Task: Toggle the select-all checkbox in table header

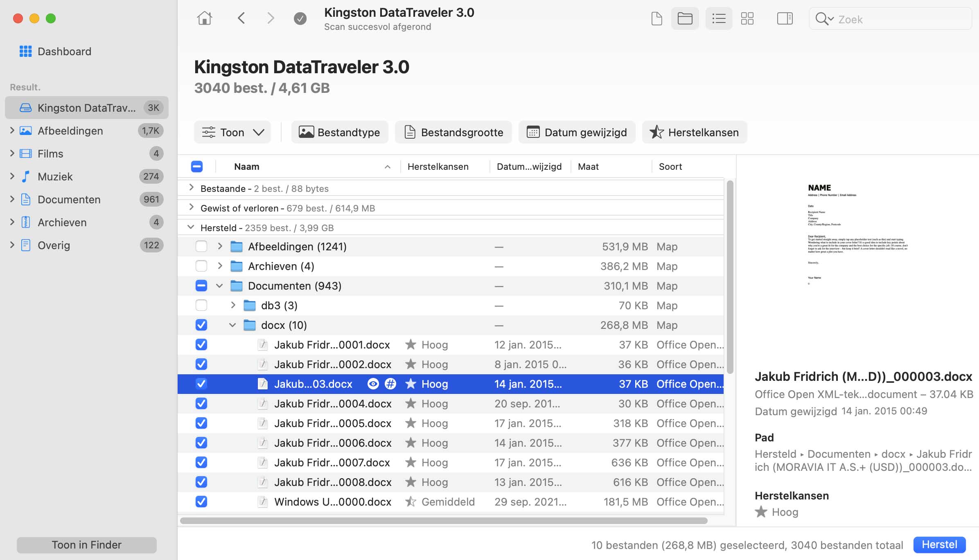Action: tap(197, 166)
